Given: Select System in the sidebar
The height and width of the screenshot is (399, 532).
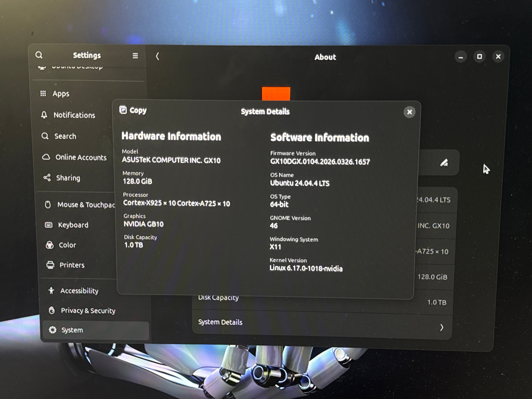Looking at the screenshot, I should (x=96, y=330).
